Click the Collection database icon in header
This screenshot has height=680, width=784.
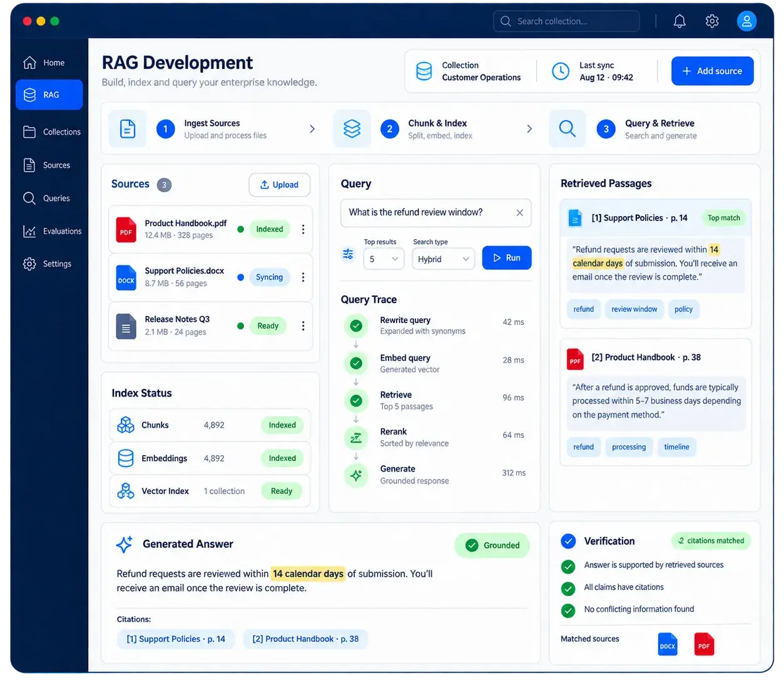pos(424,71)
